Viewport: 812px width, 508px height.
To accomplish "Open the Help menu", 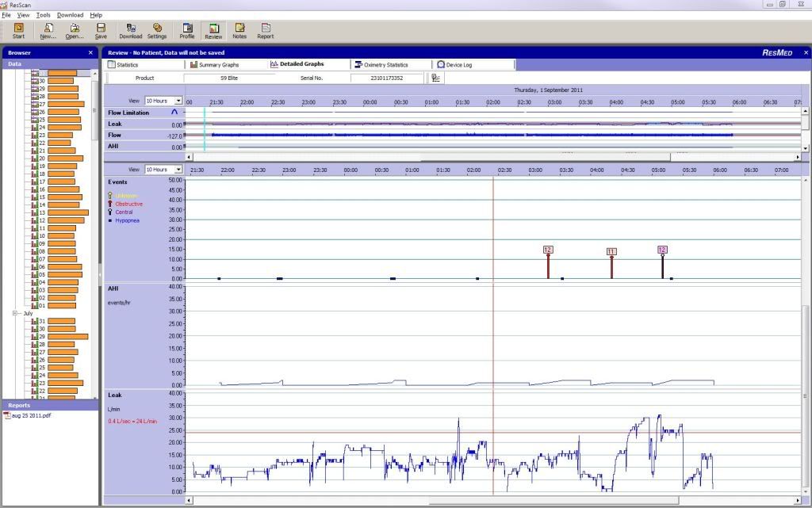I will (x=96, y=15).
